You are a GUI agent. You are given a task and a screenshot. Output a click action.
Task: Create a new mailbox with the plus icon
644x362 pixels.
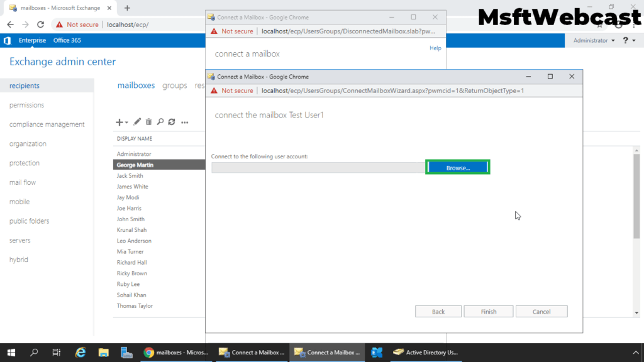[x=119, y=122]
